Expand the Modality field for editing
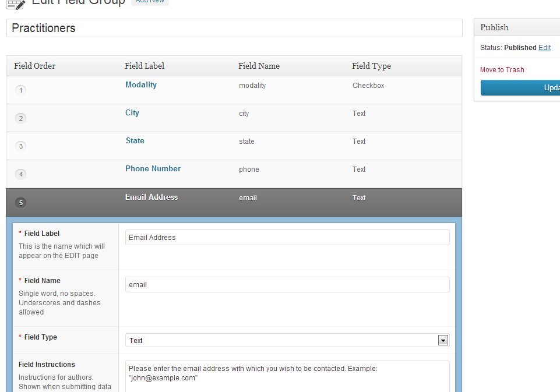 [x=140, y=84]
